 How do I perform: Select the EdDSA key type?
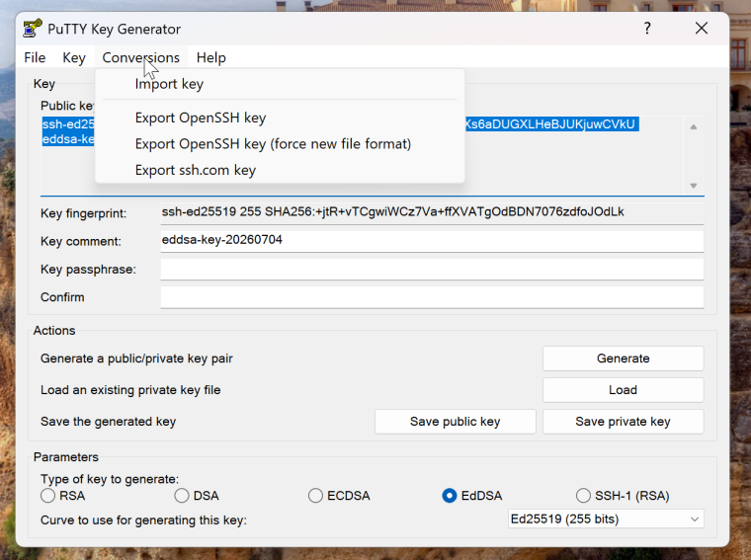(472, 496)
